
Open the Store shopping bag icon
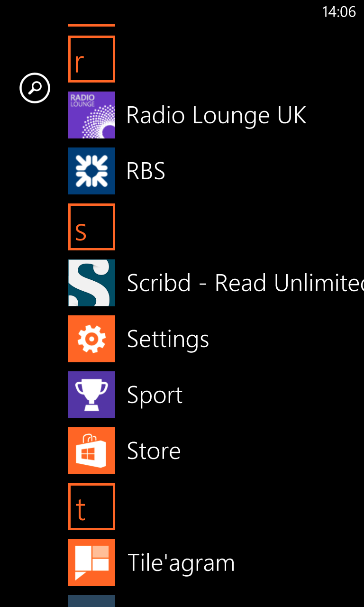pos(91,451)
